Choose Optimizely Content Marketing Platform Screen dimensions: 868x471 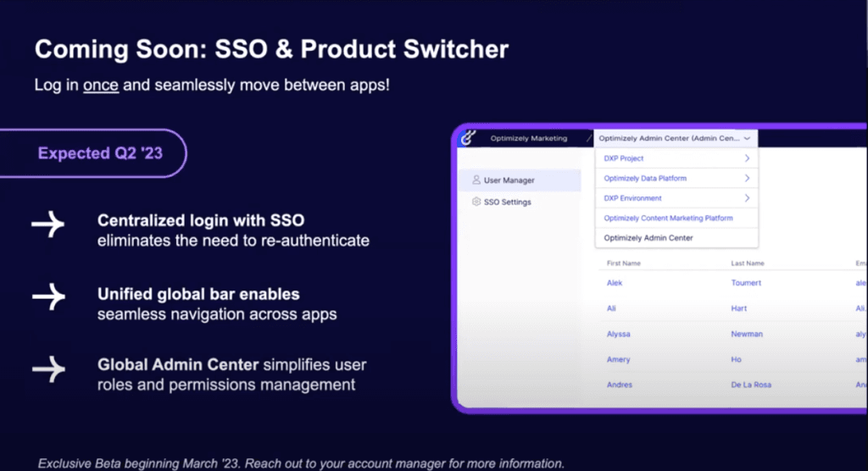coord(668,218)
